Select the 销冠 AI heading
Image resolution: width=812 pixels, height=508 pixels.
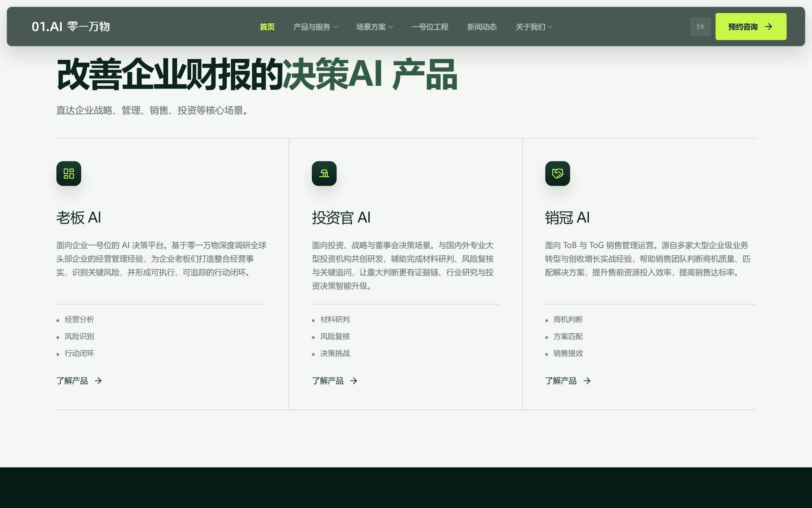coord(567,218)
